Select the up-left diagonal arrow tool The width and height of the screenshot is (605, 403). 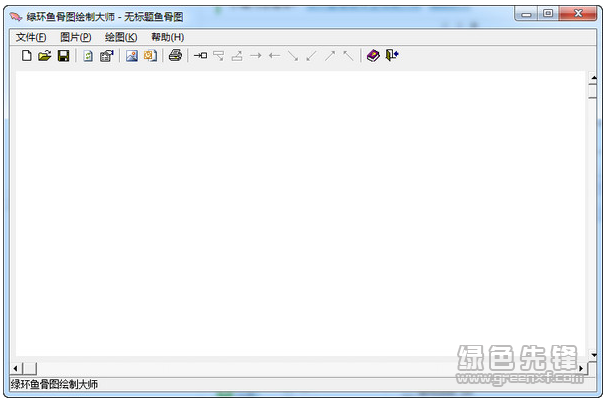coord(348,56)
